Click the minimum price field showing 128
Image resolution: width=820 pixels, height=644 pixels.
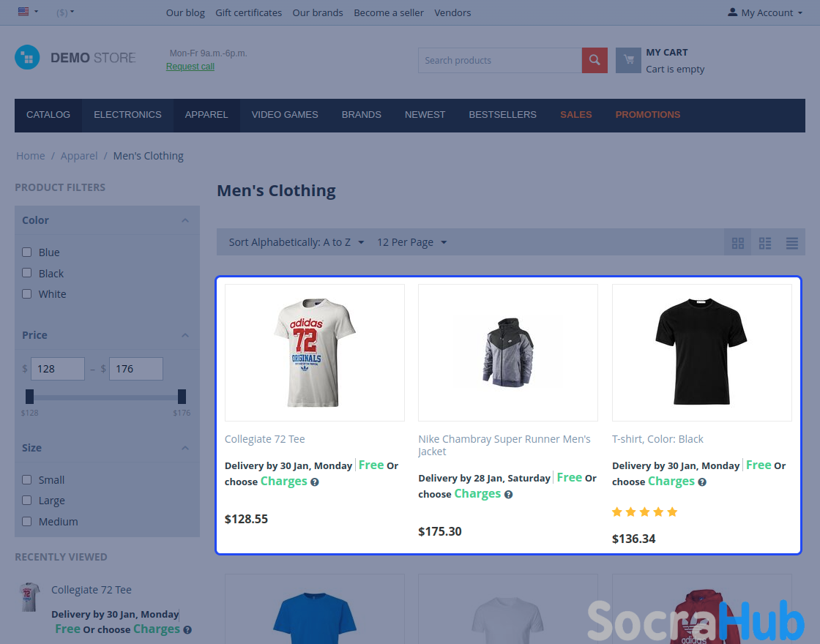click(x=58, y=369)
